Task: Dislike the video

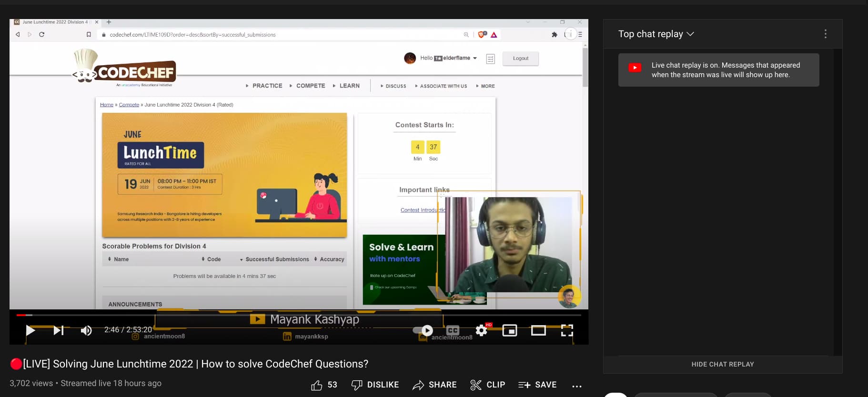Action: pos(375,385)
